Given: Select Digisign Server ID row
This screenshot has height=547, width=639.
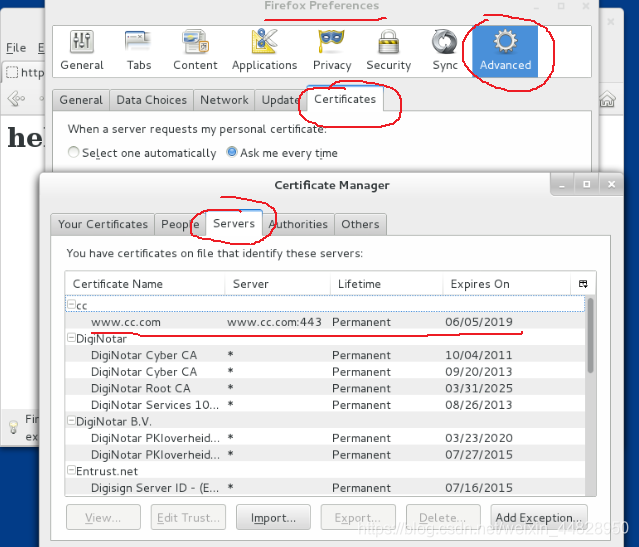Looking at the screenshot, I should pos(325,488).
